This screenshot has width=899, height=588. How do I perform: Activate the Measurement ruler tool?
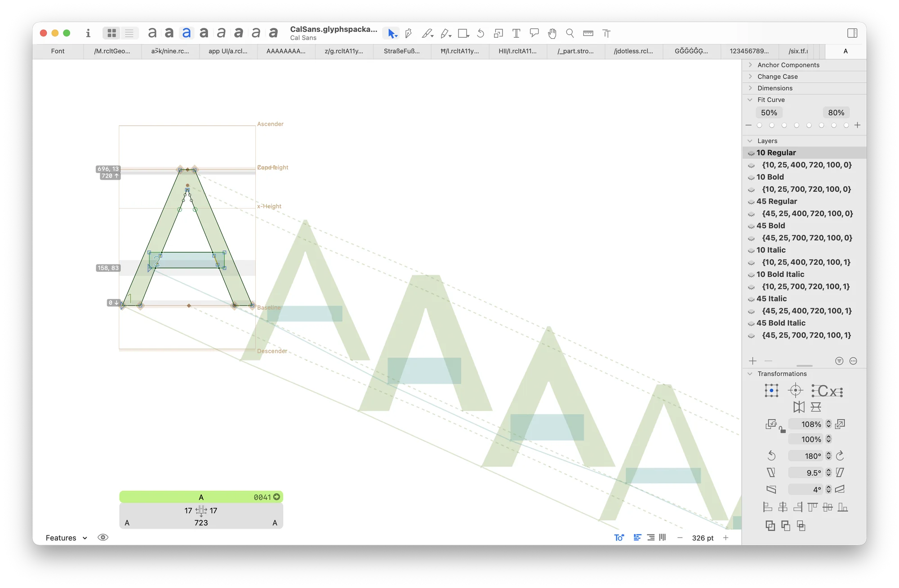tap(588, 33)
